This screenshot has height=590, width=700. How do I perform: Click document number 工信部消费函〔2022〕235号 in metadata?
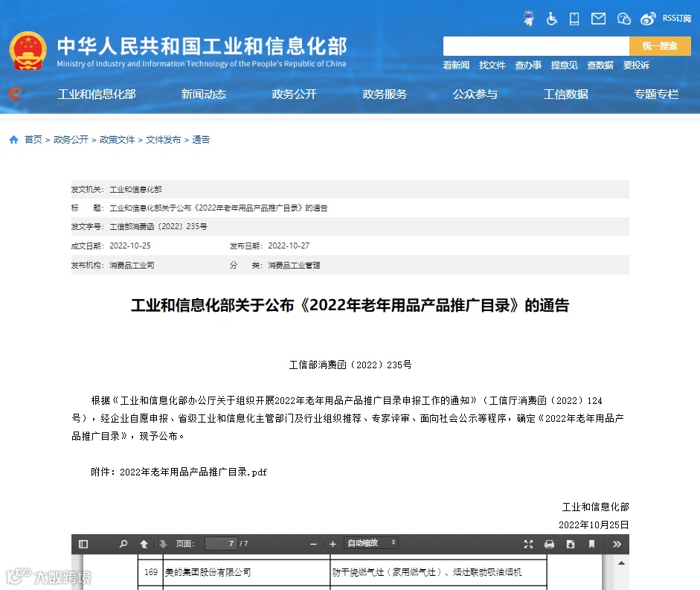click(158, 226)
